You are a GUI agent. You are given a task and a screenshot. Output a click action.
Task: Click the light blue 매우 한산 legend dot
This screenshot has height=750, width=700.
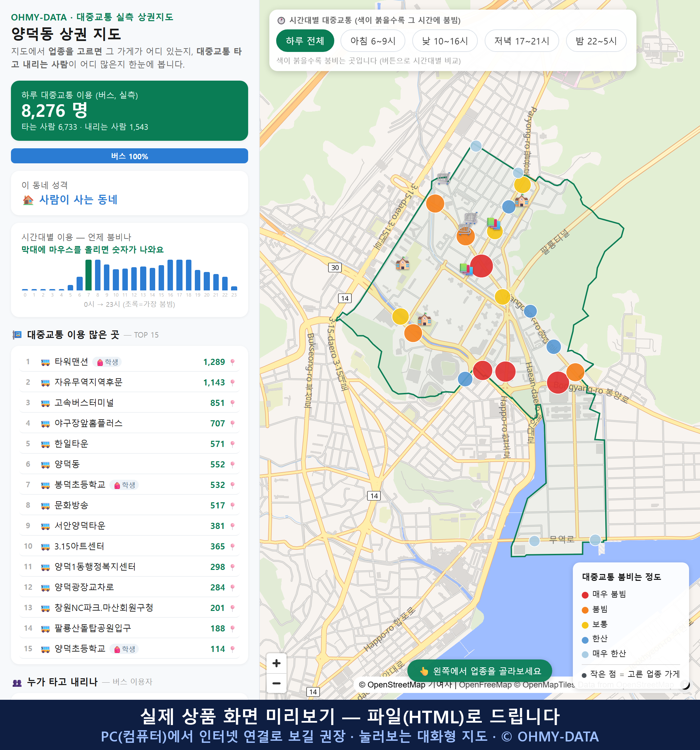(x=585, y=655)
